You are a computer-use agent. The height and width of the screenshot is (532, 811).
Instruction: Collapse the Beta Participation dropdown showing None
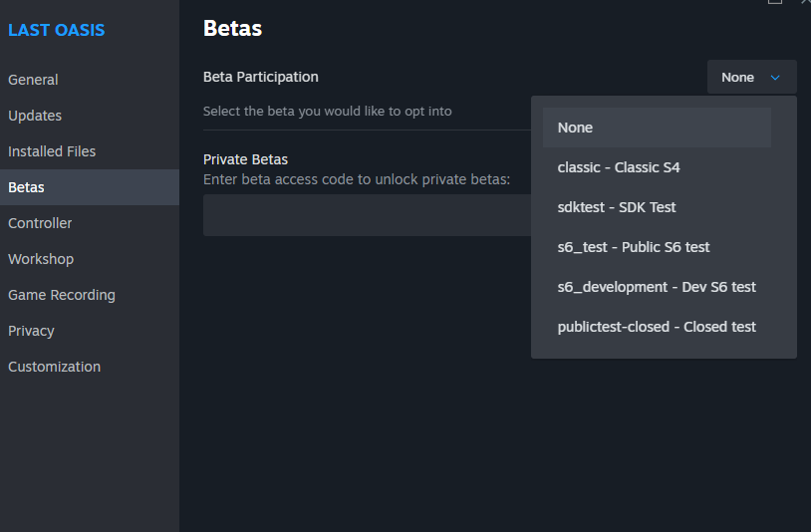[x=751, y=77]
